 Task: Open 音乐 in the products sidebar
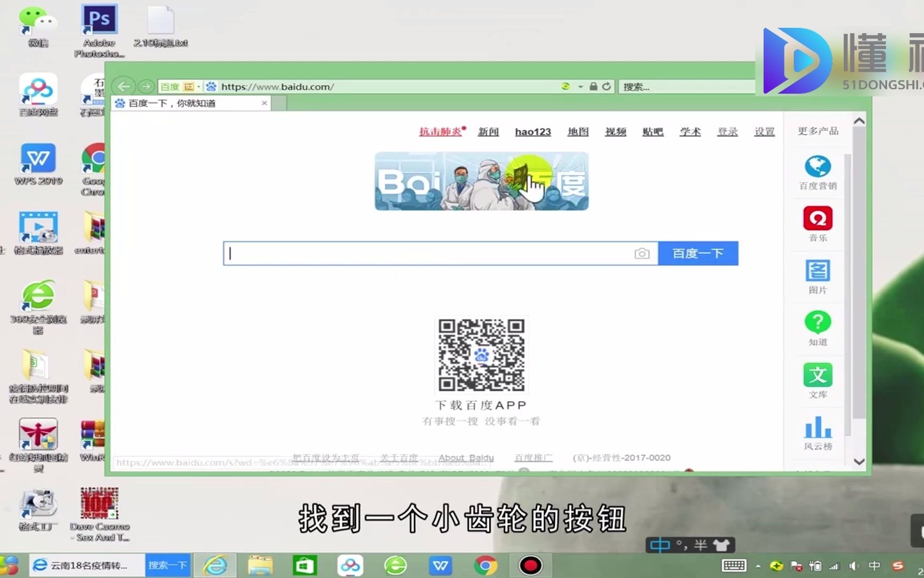click(818, 224)
